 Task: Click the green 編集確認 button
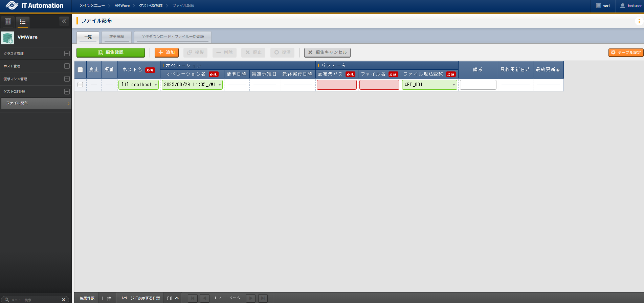point(111,52)
